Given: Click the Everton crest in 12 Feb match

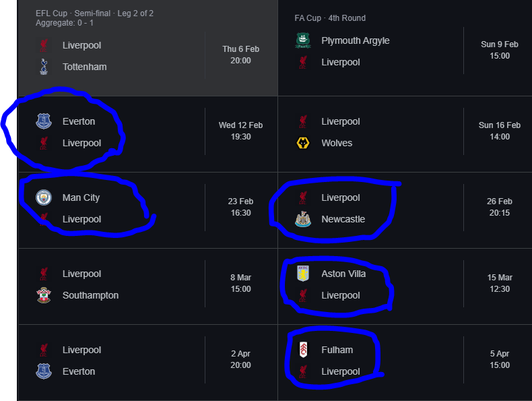Looking at the screenshot, I should click(44, 121).
